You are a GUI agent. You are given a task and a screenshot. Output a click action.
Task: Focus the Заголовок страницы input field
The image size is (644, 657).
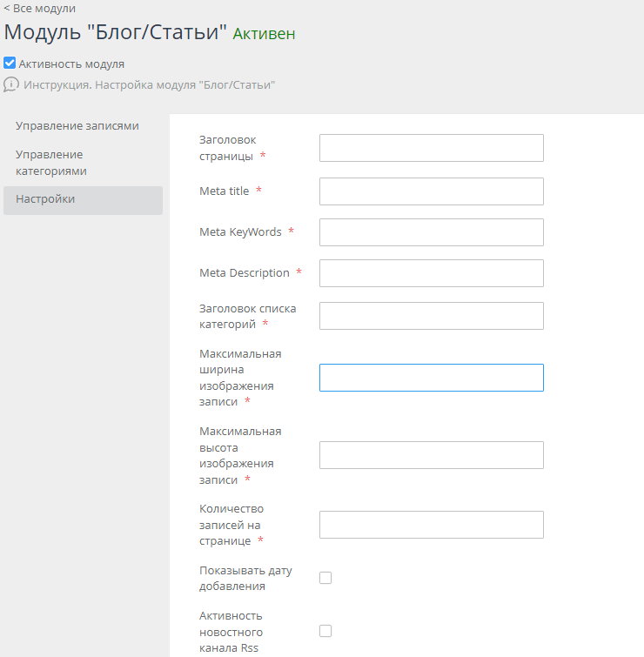(x=431, y=148)
